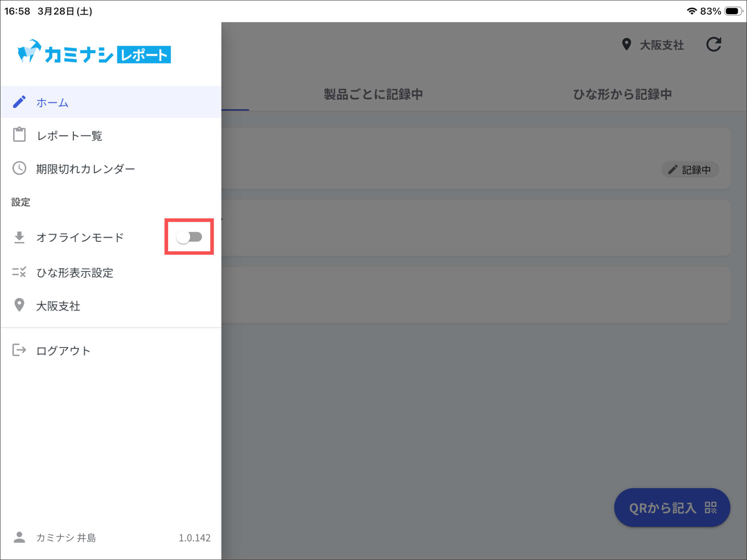747x560 pixels.
Task: Click the clock icon for expiry calendar
Action: pos(19,168)
